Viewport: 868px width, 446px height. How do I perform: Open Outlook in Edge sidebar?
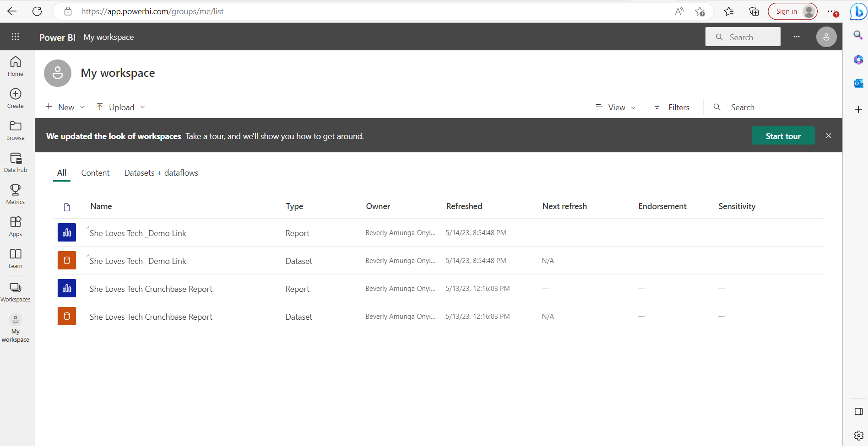point(858,83)
